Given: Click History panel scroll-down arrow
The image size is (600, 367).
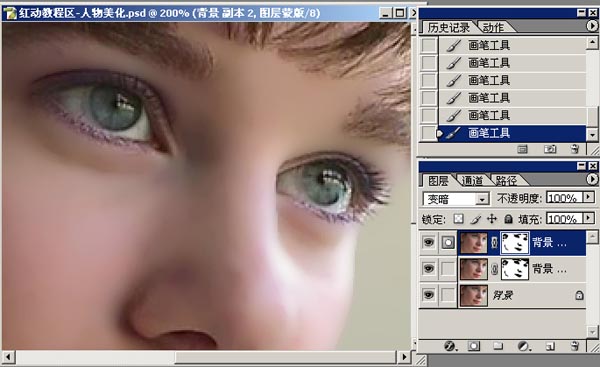Looking at the screenshot, I should point(592,135).
